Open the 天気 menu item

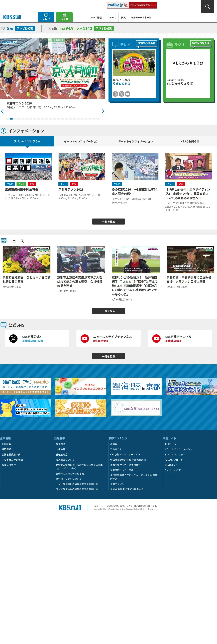pos(123,18)
